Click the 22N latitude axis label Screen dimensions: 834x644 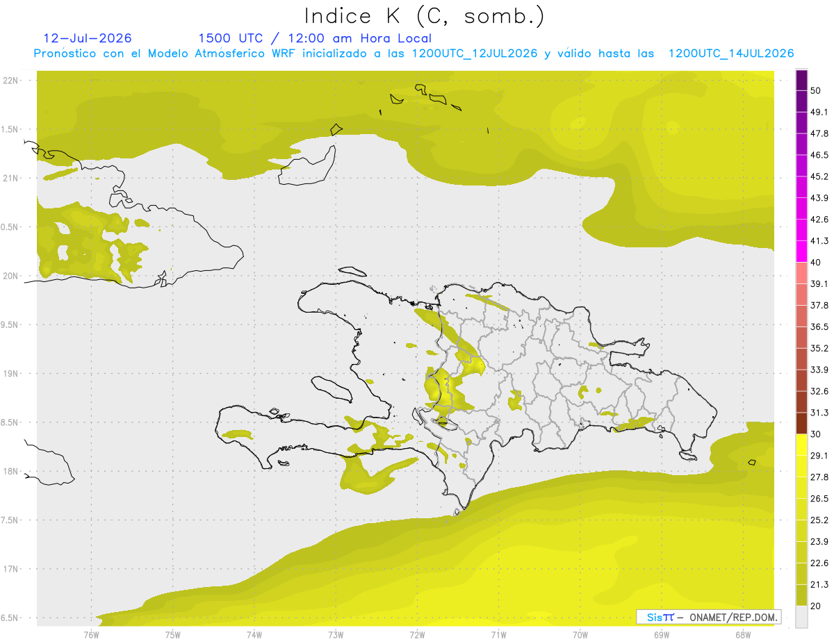coord(10,81)
